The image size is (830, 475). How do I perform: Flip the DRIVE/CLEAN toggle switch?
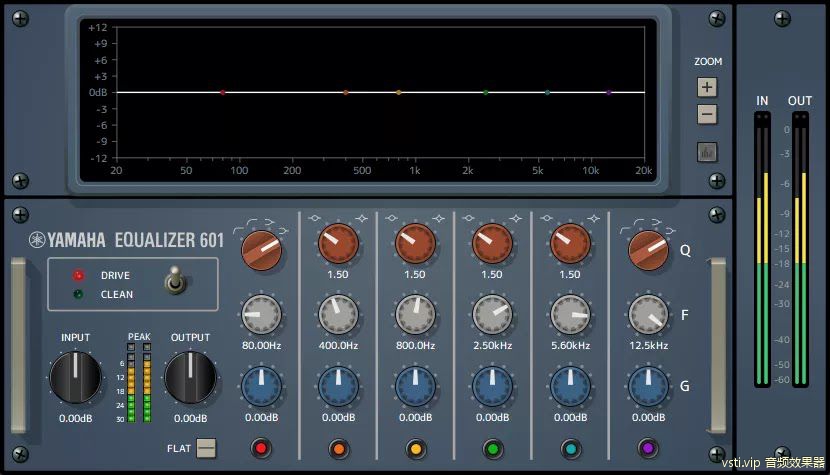coord(175,280)
